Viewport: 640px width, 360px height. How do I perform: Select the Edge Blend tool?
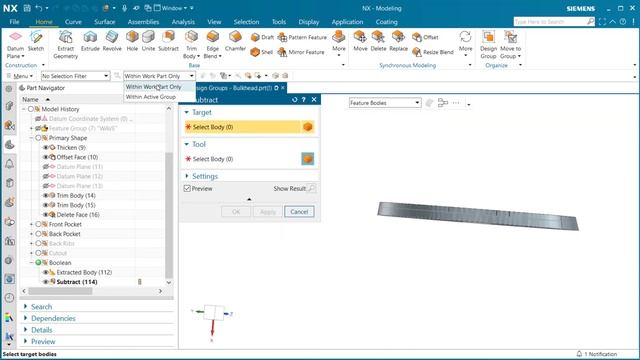(212, 45)
